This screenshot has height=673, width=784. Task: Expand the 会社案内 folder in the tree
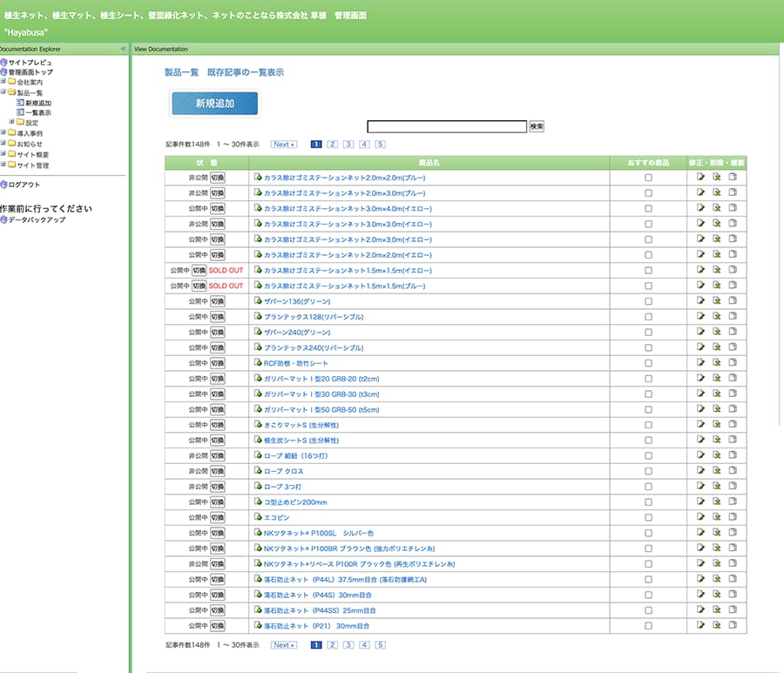3,82
